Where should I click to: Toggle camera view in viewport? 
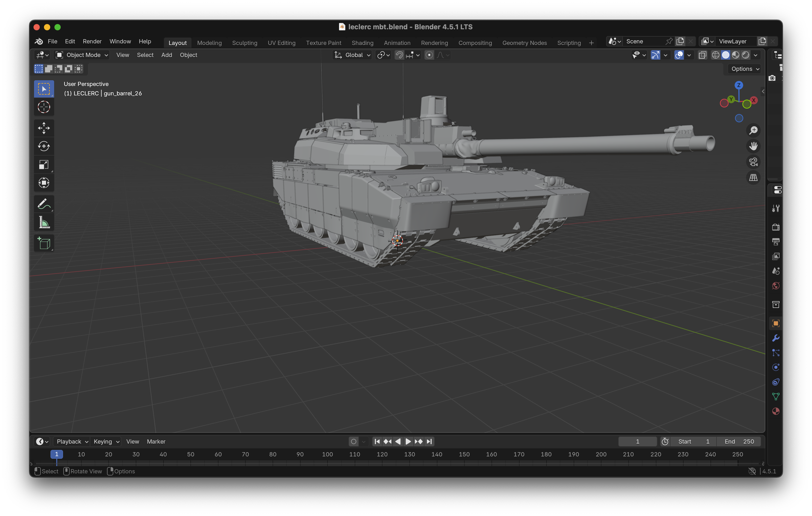(753, 162)
